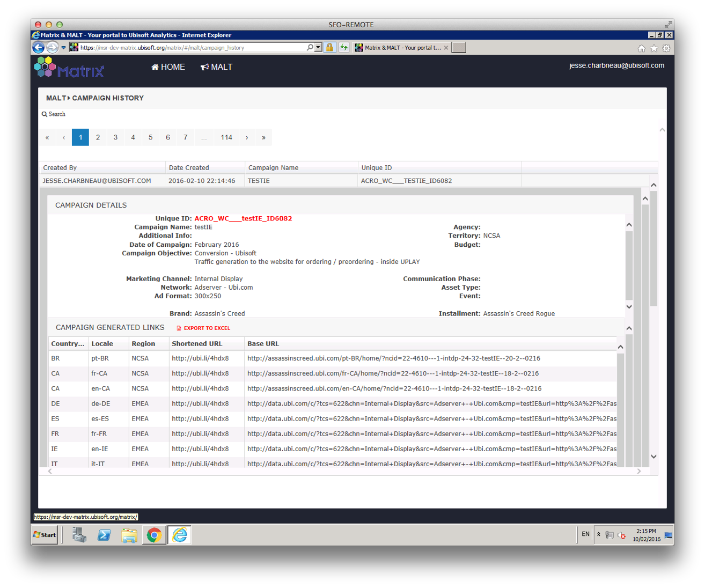The width and height of the screenshot is (705, 588).
Task: Open the IE favorites star icon
Action: 653,48
